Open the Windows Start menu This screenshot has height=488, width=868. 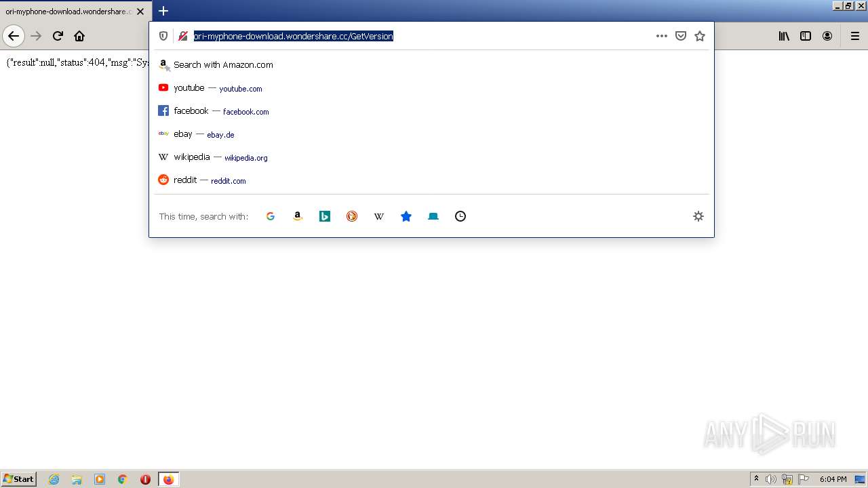[18, 479]
